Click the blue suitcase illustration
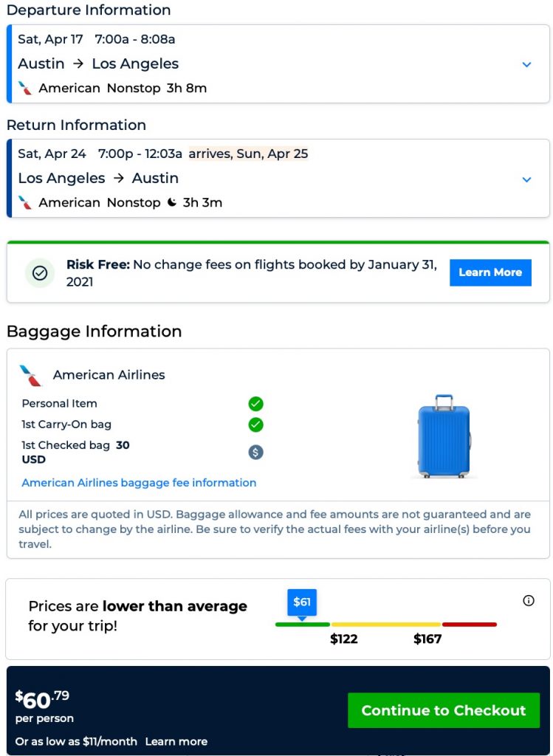 click(444, 436)
